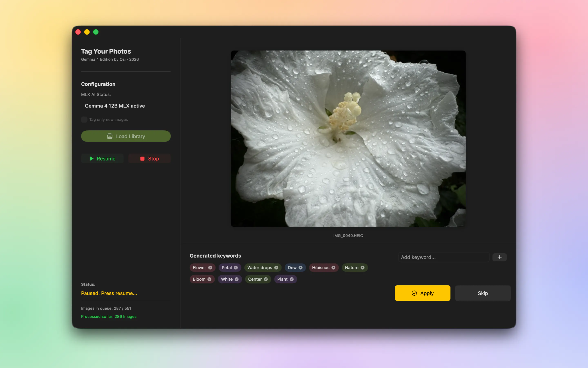588x368 pixels.
Task: Click the Hibiscus keyword label
Action: tap(321, 267)
